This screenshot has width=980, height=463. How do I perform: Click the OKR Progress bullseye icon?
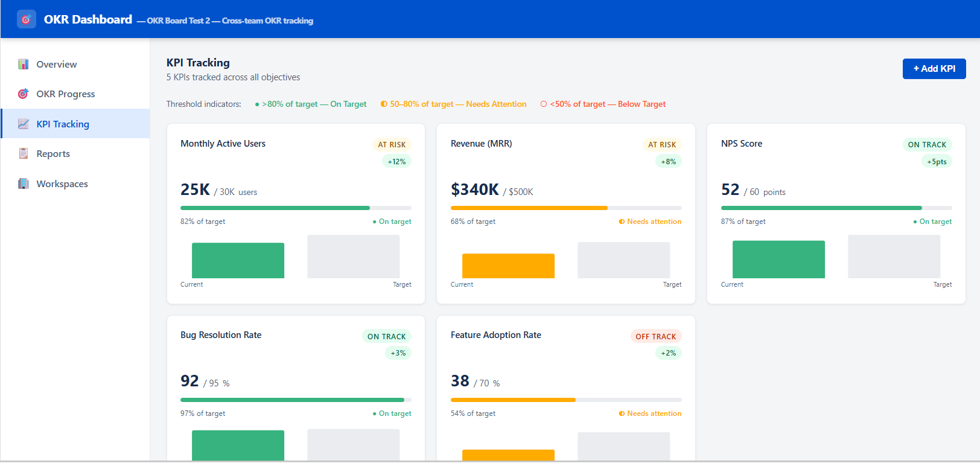click(24, 94)
